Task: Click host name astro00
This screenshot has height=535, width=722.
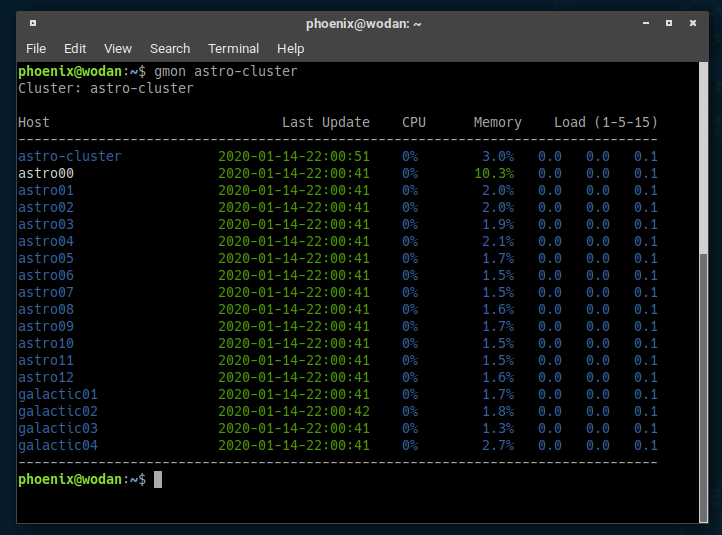Action: pyautogui.click(x=46, y=173)
